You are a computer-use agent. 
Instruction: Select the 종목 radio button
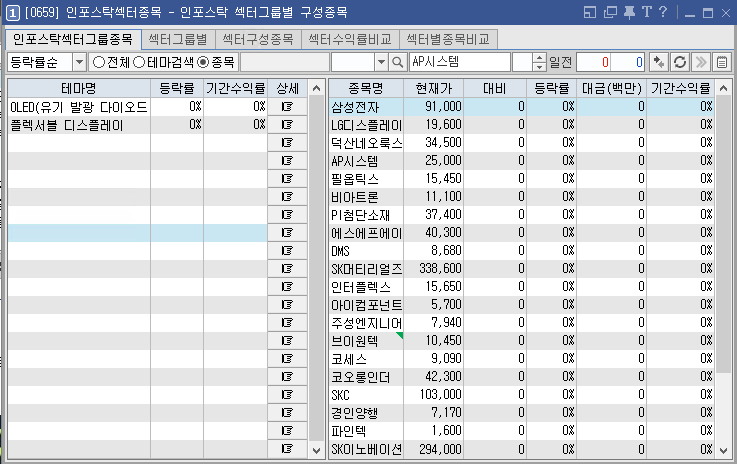click(203, 62)
